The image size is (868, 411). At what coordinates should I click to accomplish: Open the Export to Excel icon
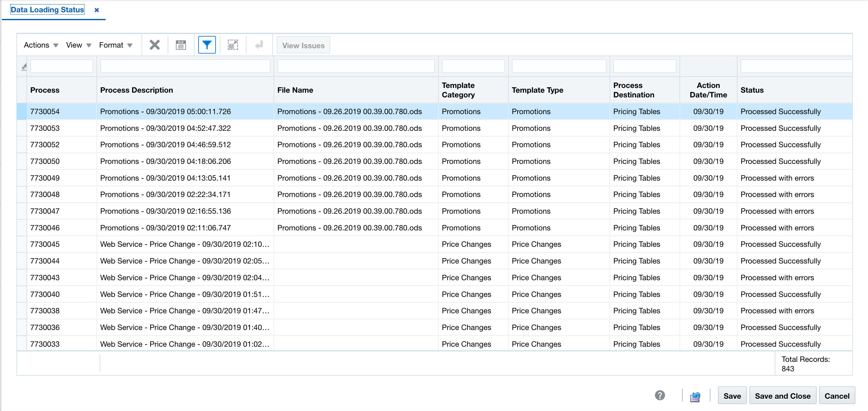pyautogui.click(x=181, y=44)
